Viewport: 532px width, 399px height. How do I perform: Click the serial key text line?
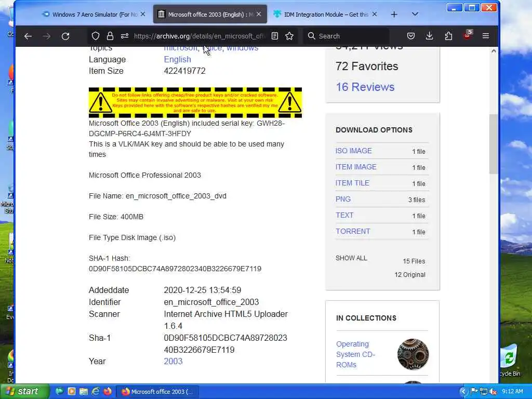click(187, 128)
